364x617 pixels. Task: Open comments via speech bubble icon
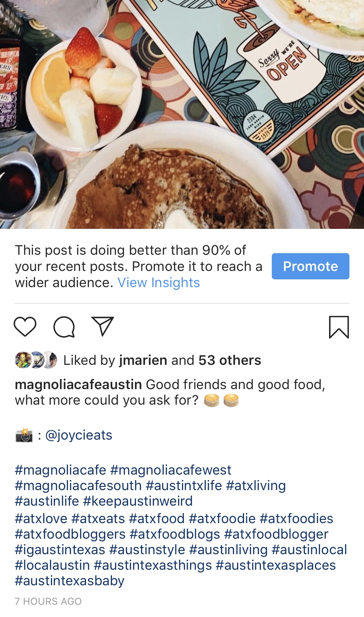tap(64, 327)
